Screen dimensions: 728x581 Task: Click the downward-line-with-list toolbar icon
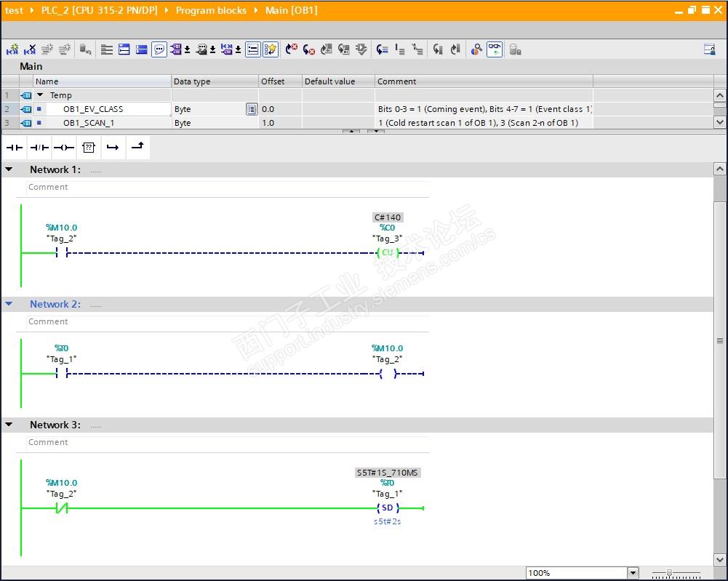point(400,49)
